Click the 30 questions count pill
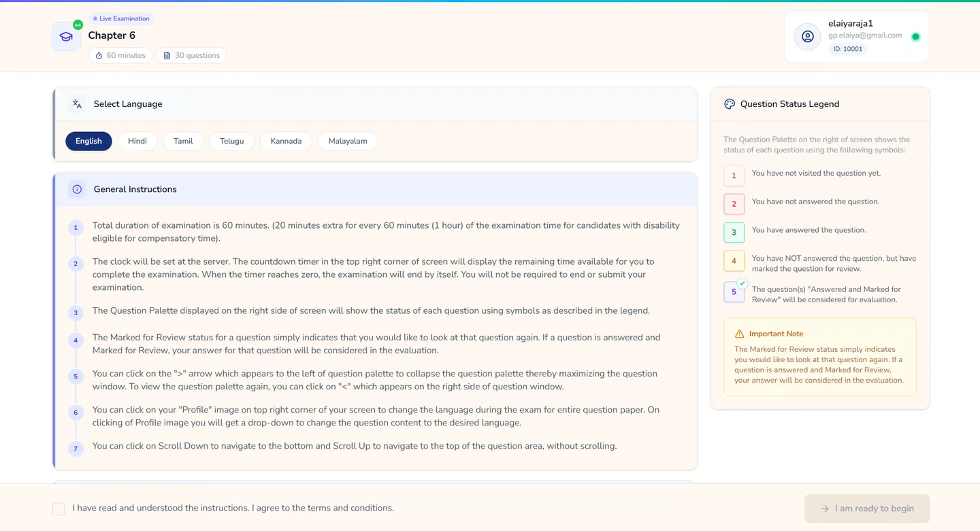980x531 pixels. pyautogui.click(x=191, y=55)
